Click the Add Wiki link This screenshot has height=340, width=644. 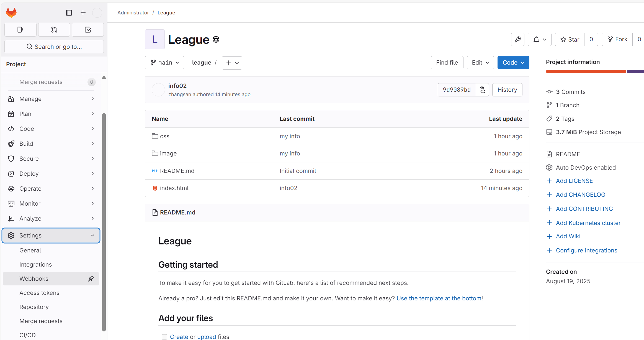pyautogui.click(x=568, y=236)
